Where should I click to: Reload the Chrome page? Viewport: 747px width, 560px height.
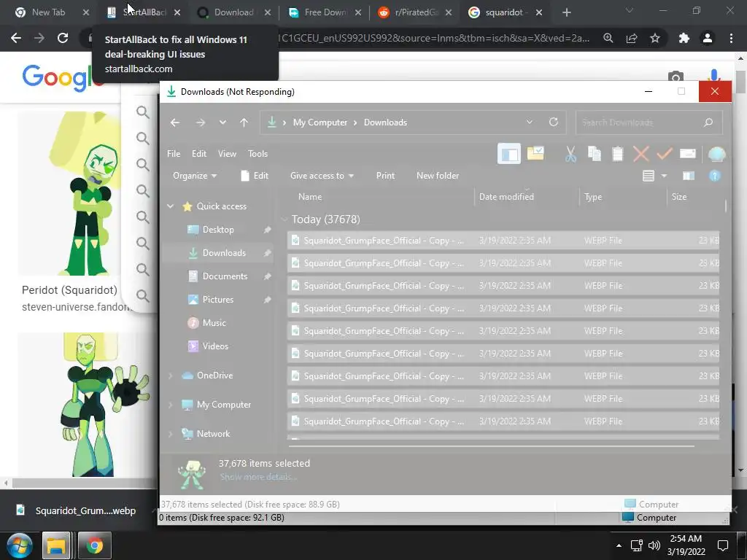coord(63,38)
